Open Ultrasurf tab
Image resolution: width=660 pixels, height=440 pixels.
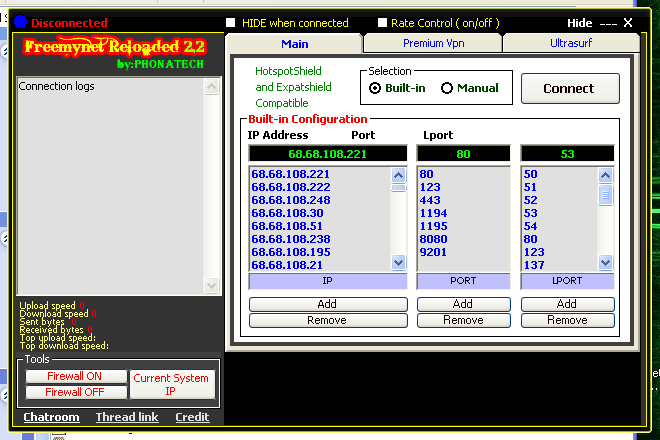pos(571,43)
